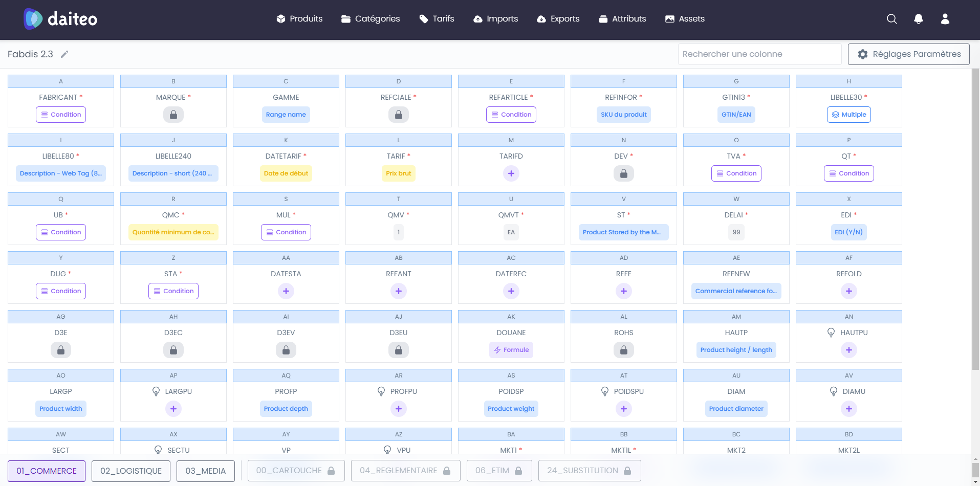The height and width of the screenshot is (486, 980).
Task: Click the lock icon under MARQUE
Action: [173, 115]
